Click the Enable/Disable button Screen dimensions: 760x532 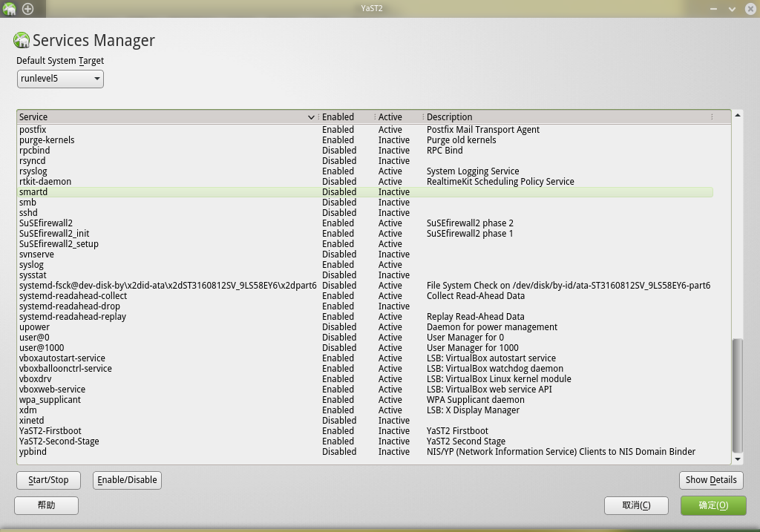[127, 480]
